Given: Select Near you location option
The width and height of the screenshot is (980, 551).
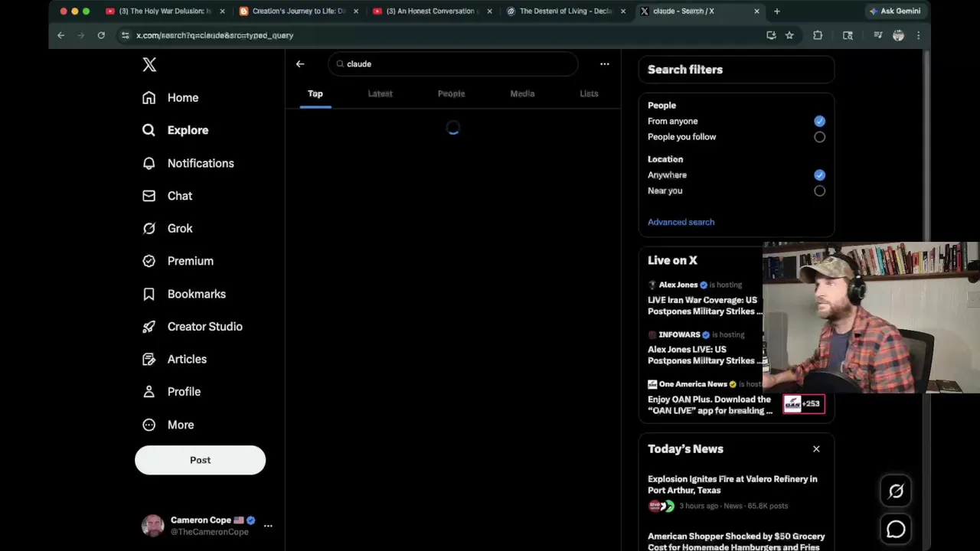Looking at the screenshot, I should pos(819,191).
